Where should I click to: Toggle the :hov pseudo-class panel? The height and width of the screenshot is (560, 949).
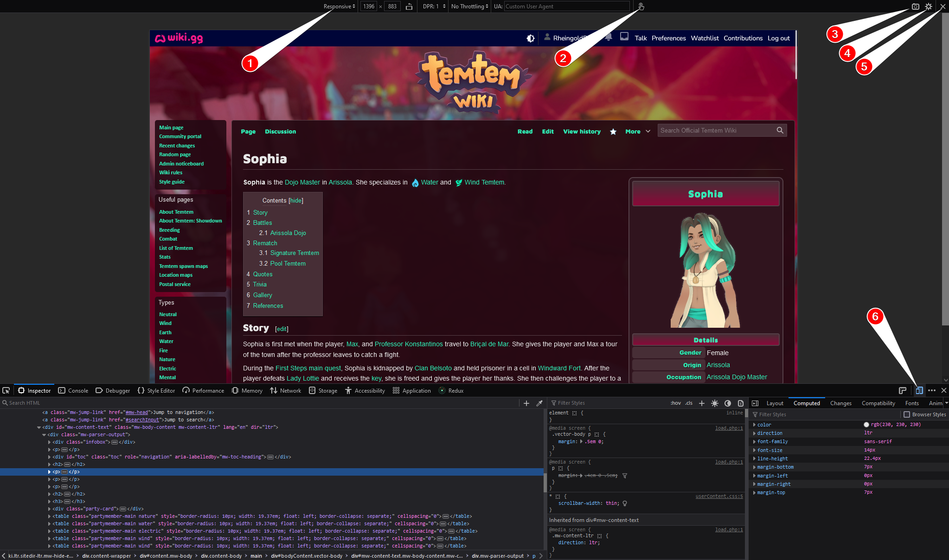pyautogui.click(x=676, y=403)
